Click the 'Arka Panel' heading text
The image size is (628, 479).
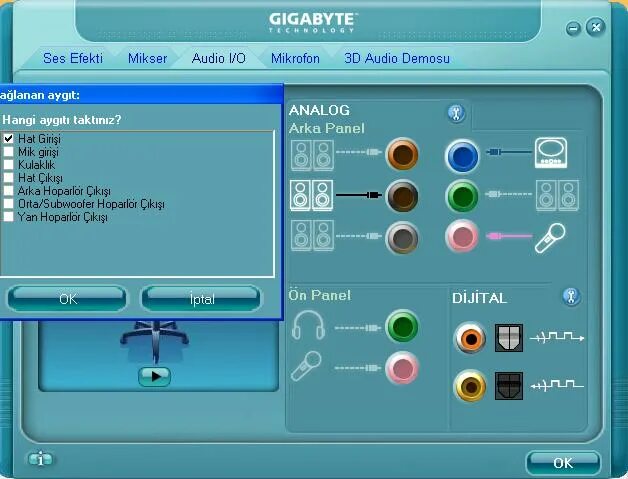[x=327, y=129]
